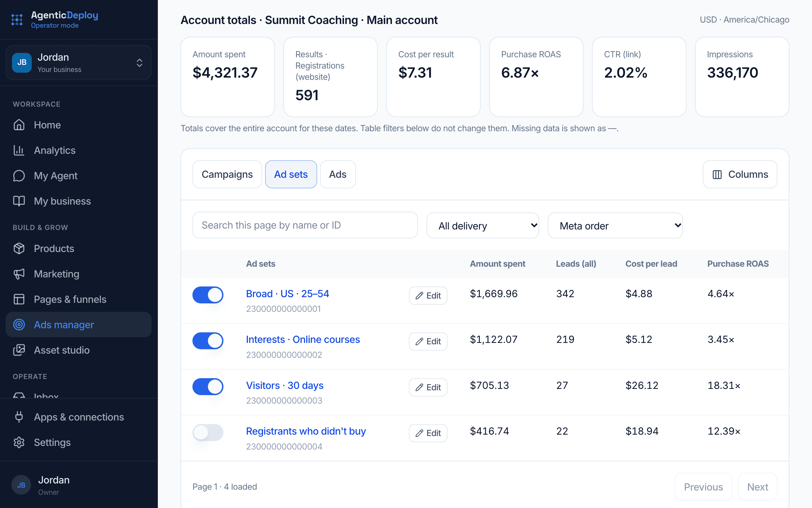Switch to the Campaigns tab
The height and width of the screenshot is (508, 812).
[x=227, y=174]
